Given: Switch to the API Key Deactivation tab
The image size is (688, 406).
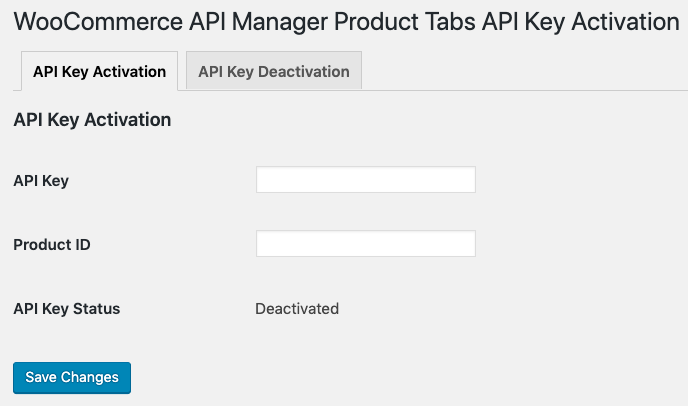Looking at the screenshot, I should pyautogui.click(x=274, y=71).
